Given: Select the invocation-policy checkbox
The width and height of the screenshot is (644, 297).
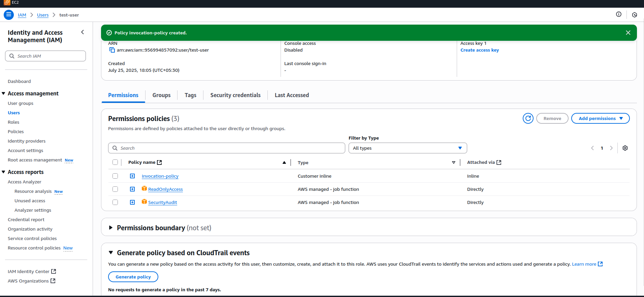Looking at the screenshot, I should 115,176.
